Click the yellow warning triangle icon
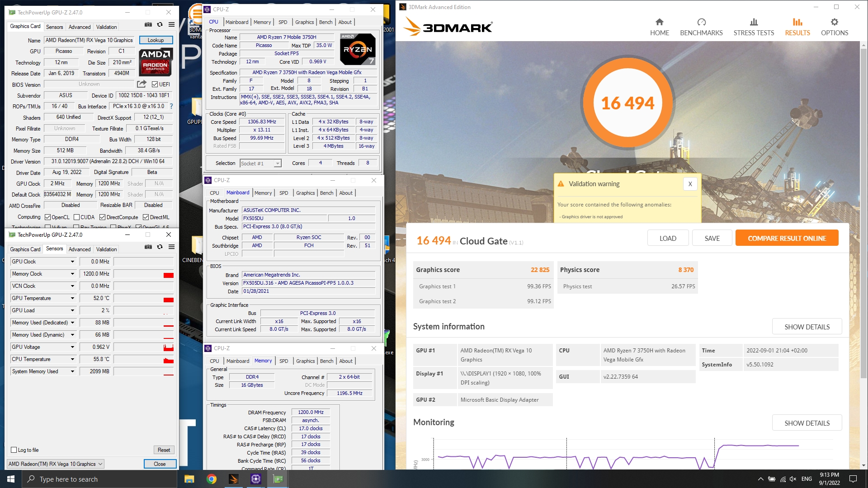 click(x=561, y=184)
